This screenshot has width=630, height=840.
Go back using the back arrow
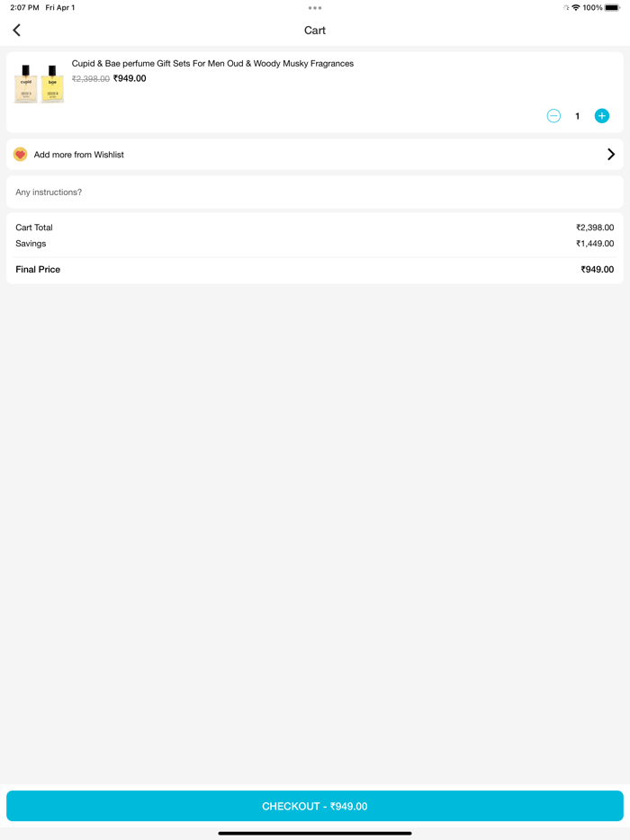16,31
